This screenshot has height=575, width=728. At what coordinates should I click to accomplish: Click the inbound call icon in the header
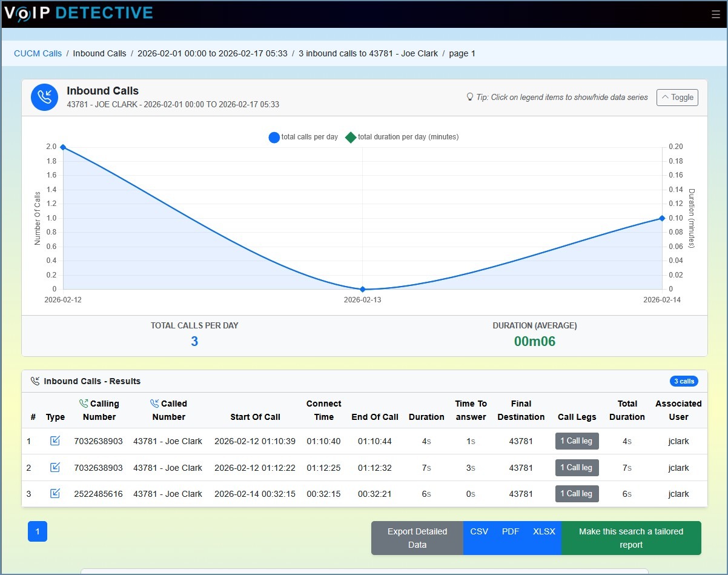(44, 98)
